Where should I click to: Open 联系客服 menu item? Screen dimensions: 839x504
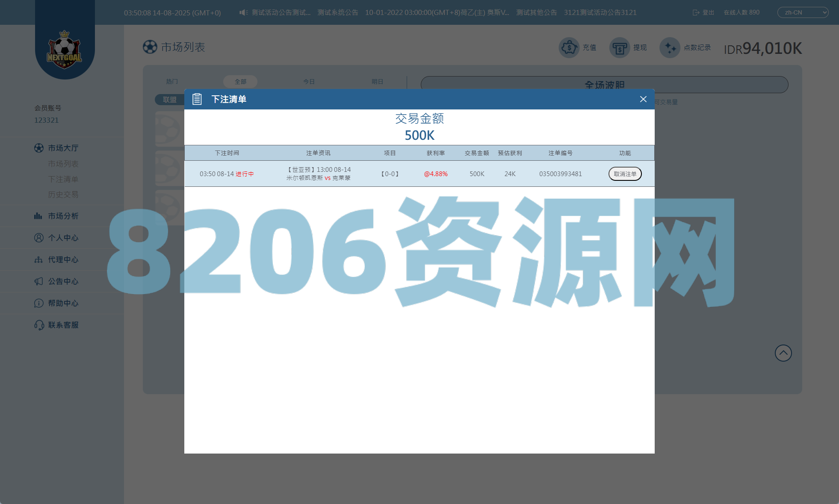coord(63,325)
